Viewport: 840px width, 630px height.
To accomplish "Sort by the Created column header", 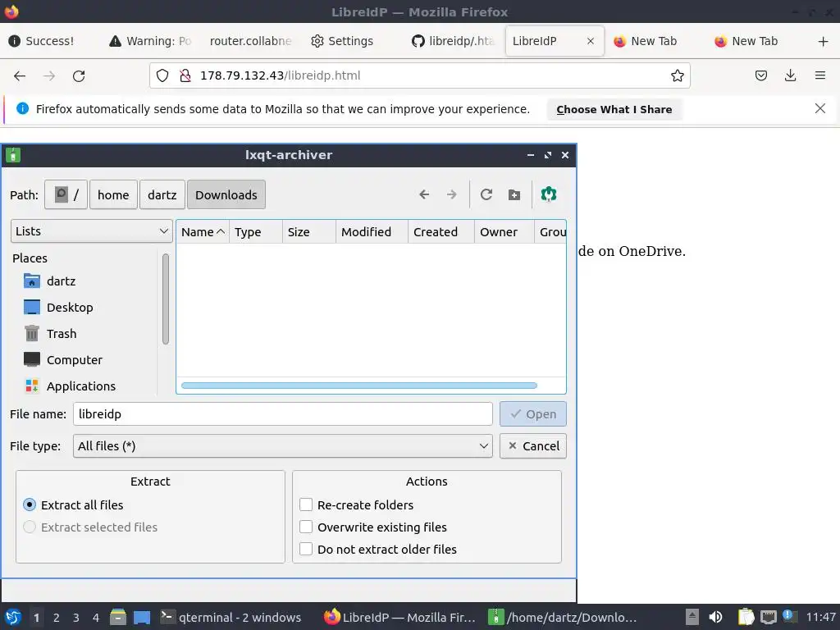I will tap(441, 232).
